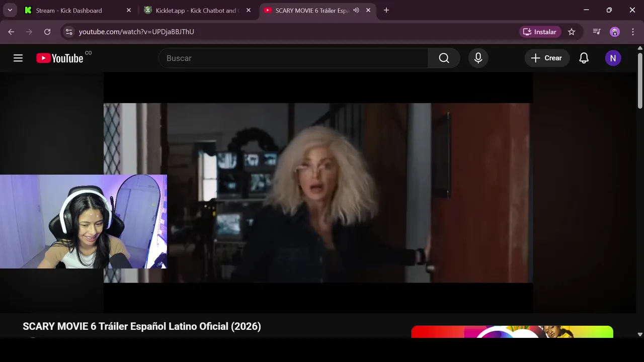Expand the tab search dropdown arrow

coord(10,10)
